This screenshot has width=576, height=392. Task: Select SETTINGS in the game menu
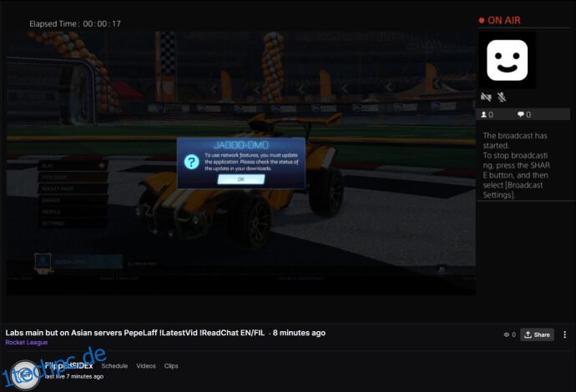point(73,224)
